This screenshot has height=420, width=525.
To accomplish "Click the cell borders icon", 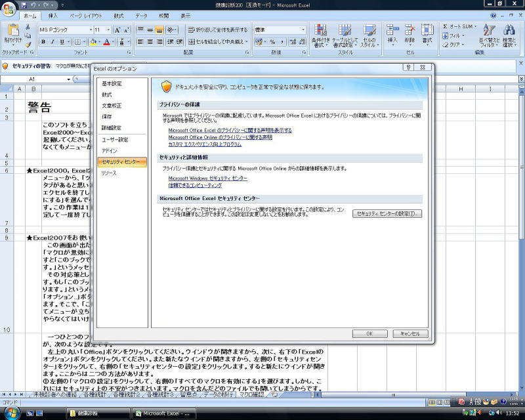I will click(x=77, y=42).
